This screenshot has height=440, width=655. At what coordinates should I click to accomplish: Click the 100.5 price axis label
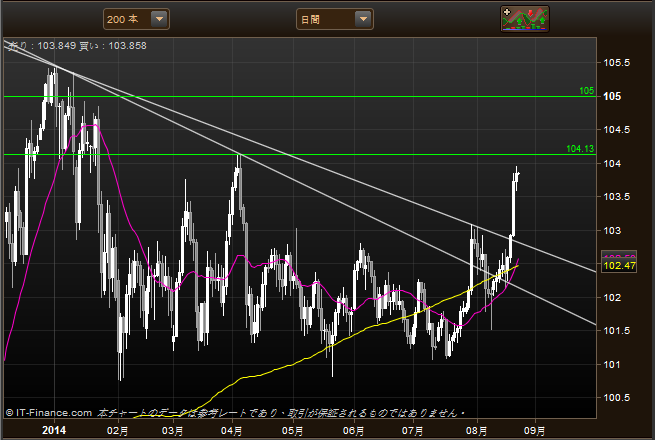617,397
